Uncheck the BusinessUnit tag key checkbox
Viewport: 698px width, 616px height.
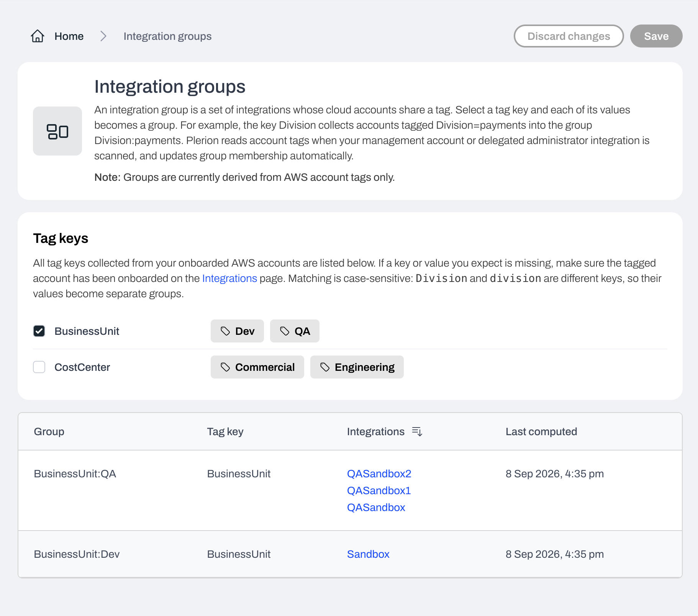[x=39, y=331]
